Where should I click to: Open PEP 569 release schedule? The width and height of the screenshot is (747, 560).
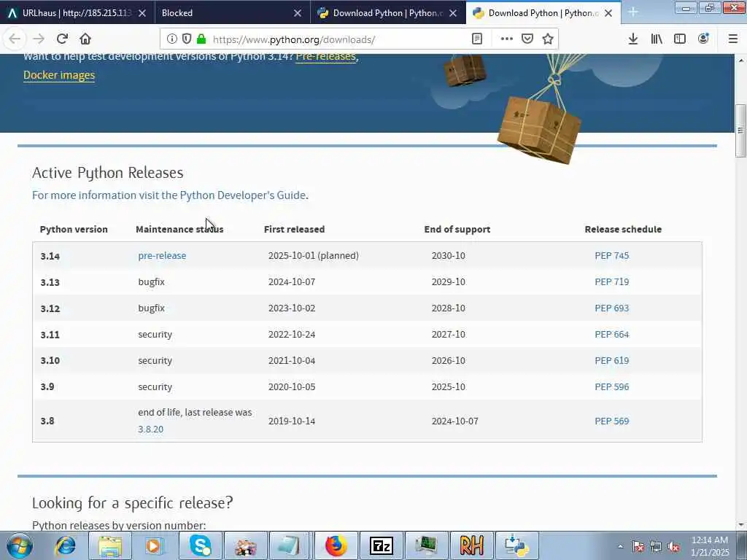612,421
